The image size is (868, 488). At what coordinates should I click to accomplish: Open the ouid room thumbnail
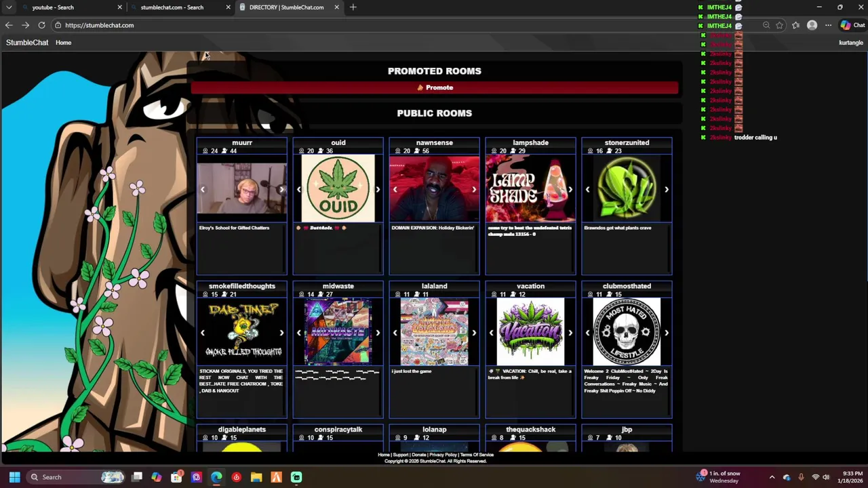338,188
